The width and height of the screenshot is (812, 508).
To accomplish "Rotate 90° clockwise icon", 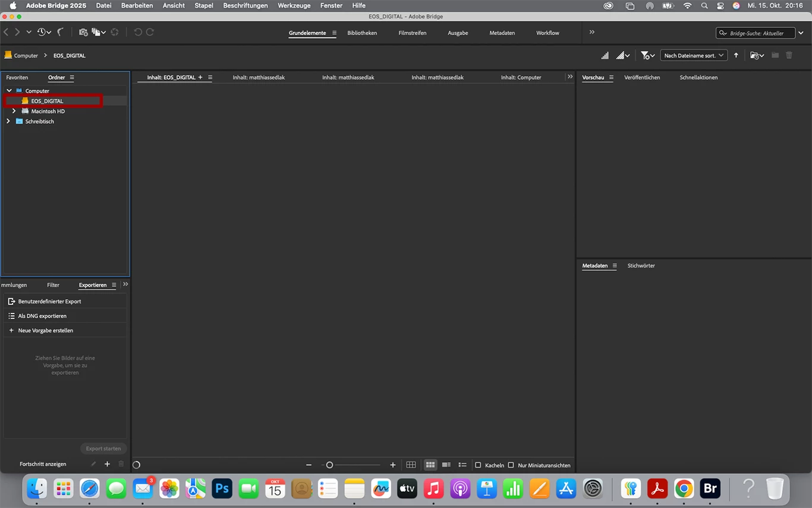I will click(150, 32).
